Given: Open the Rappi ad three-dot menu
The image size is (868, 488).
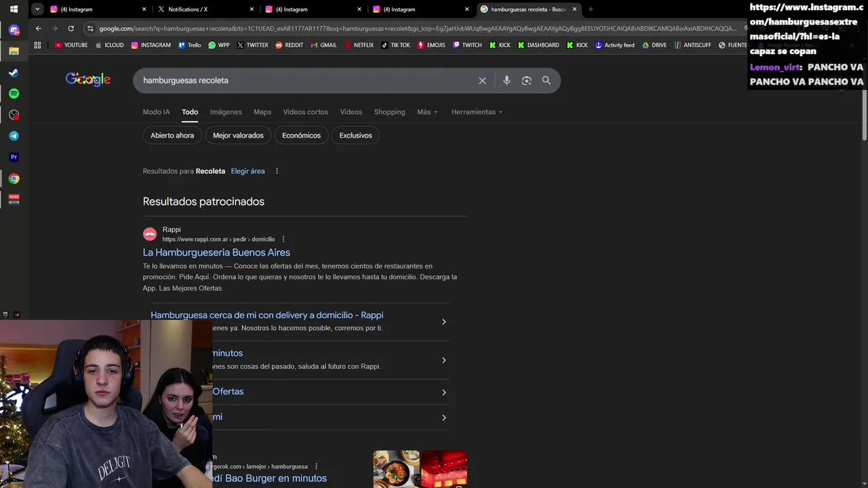Looking at the screenshot, I should coord(283,239).
